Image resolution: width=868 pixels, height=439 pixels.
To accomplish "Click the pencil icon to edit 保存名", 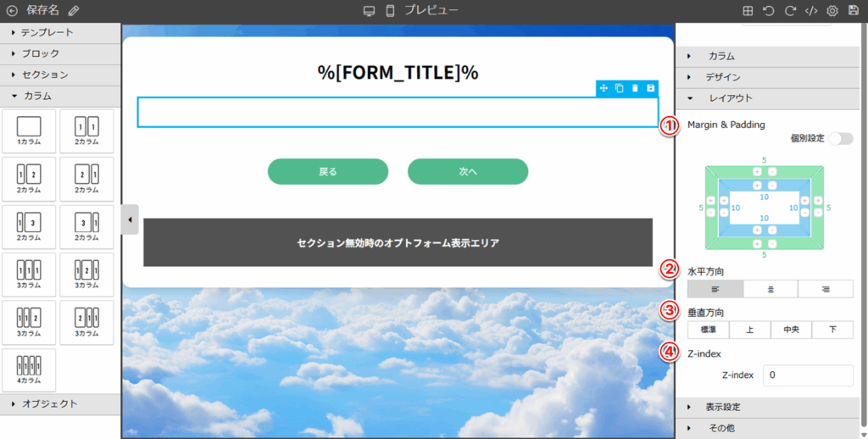I will [74, 11].
